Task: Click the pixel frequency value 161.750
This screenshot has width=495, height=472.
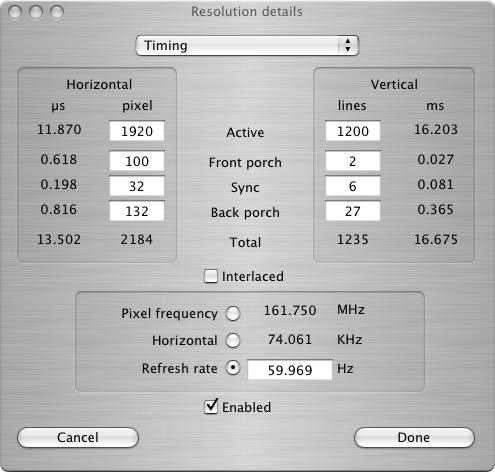Action: [x=290, y=310]
